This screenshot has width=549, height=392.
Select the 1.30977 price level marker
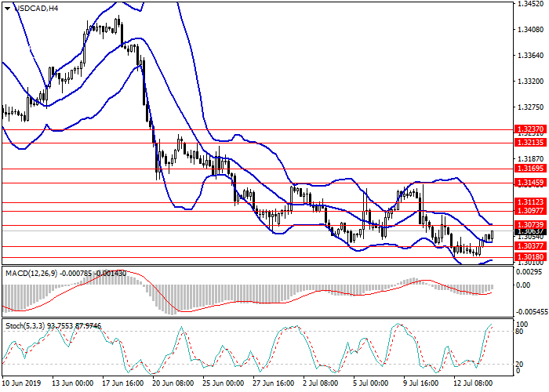(529, 211)
